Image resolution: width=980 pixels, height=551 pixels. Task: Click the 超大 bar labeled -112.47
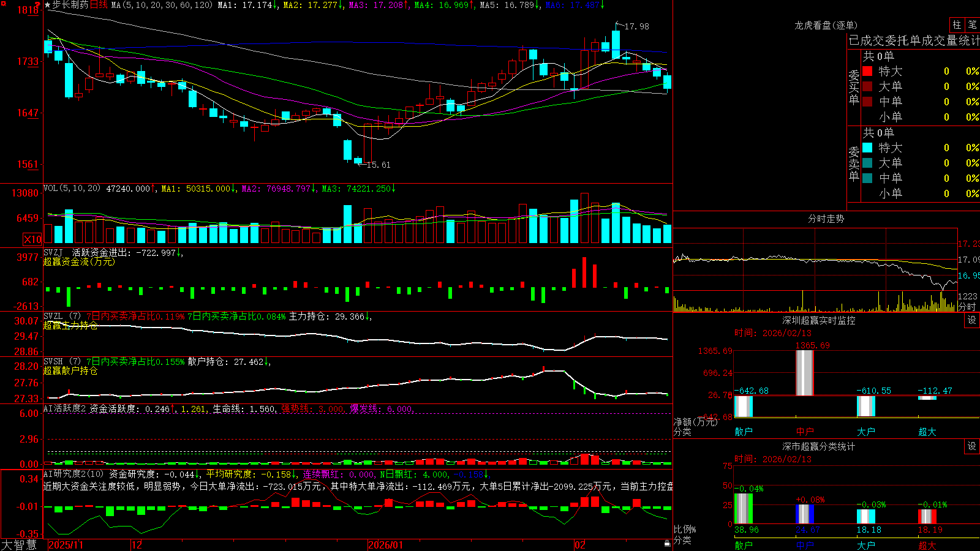coord(927,398)
